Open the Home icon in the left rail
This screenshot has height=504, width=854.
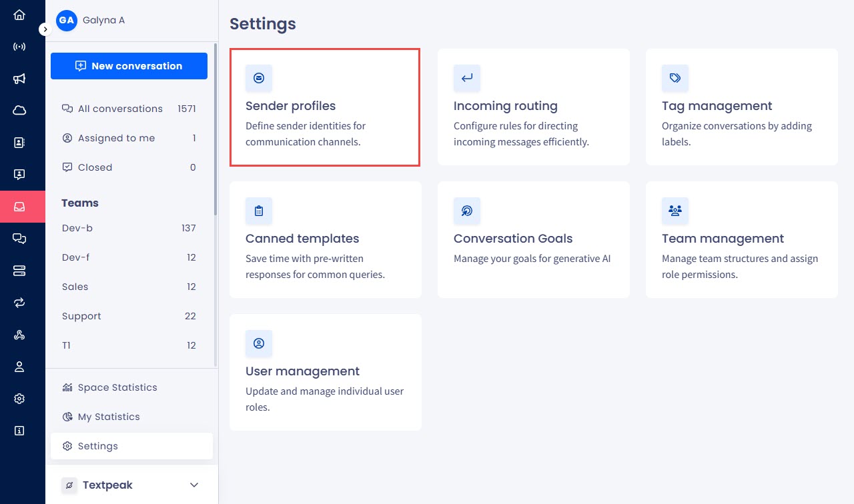19,15
